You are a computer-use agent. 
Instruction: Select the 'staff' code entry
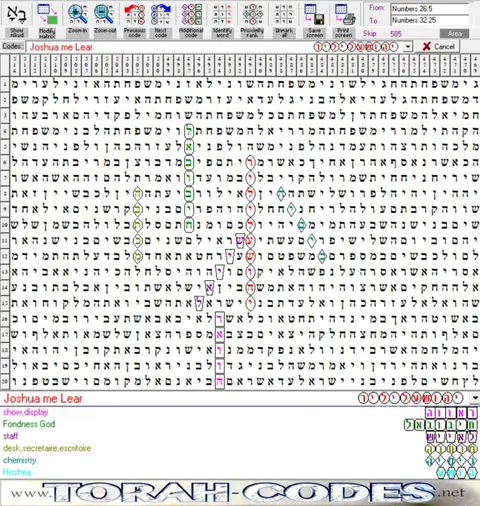point(10,436)
